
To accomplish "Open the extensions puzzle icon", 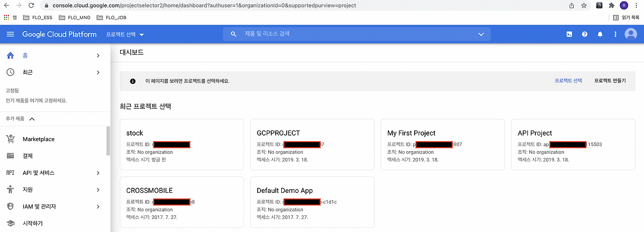I will click(611, 6).
